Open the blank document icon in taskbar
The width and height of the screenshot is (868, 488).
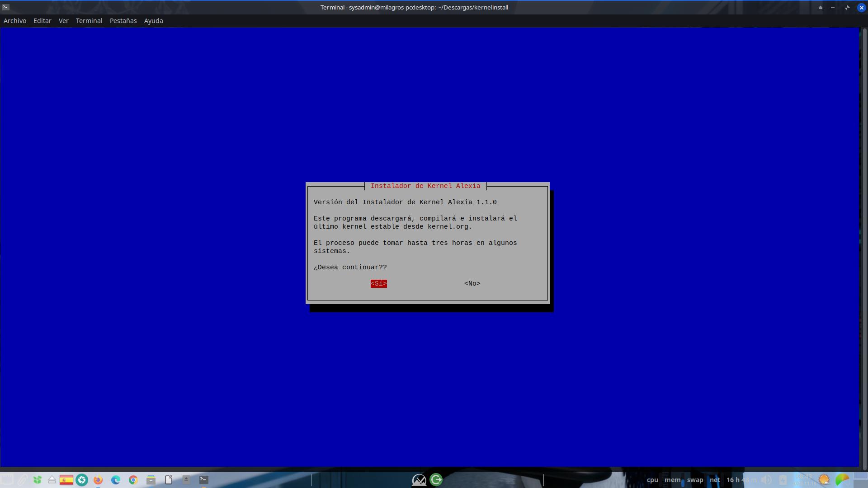[x=169, y=480]
